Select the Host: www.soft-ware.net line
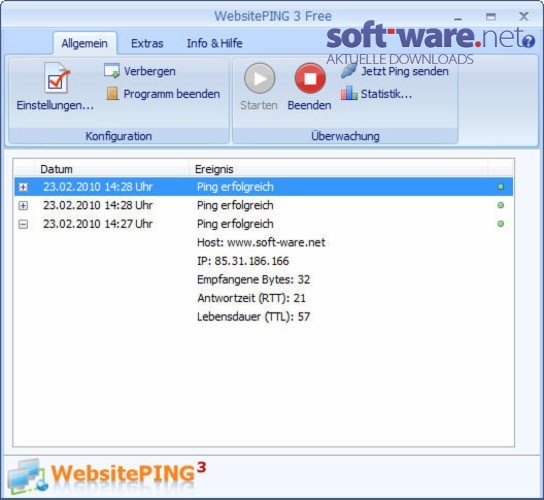This screenshot has height=500, width=544. (261, 242)
